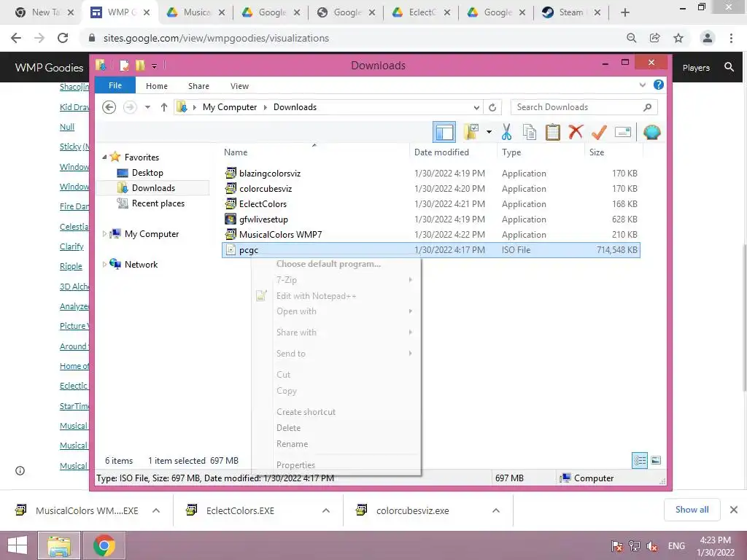Click Properties quick access icon in title bar

(x=124, y=65)
